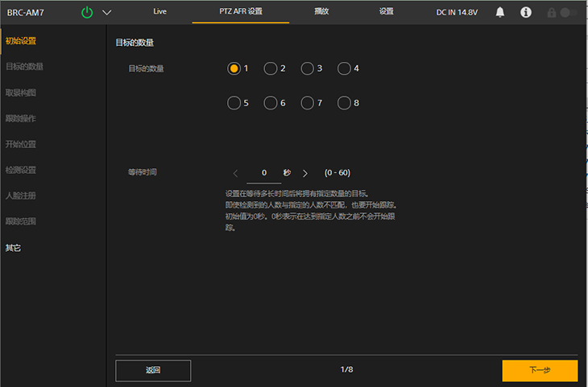
Task: Click the green power icon
Action: (88, 12)
